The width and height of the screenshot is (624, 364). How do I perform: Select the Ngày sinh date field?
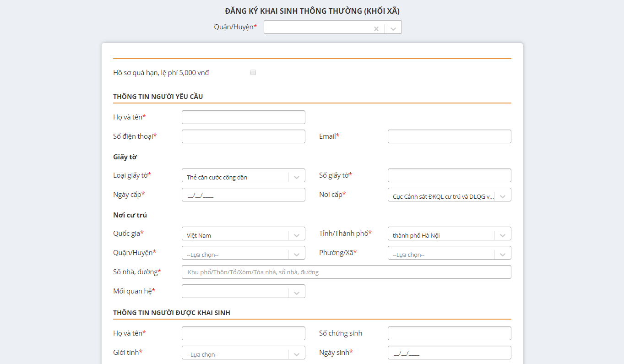(x=449, y=353)
